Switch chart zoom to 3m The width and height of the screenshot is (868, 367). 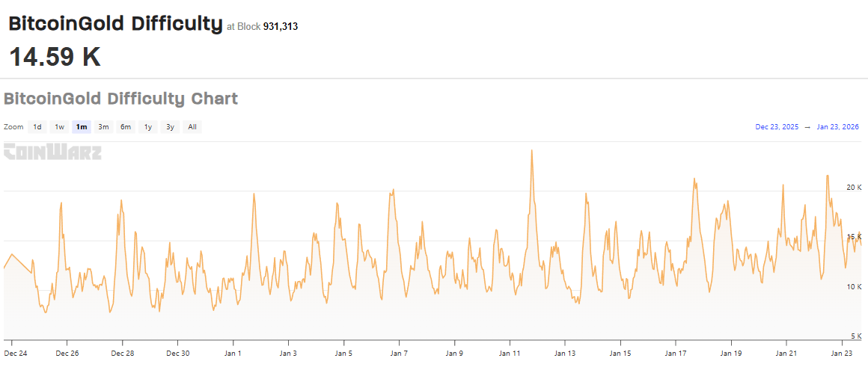click(103, 127)
